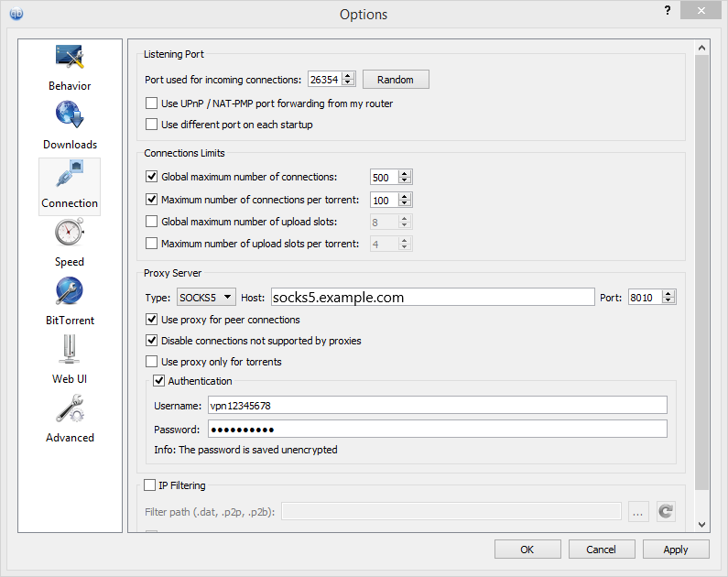
Task: Open the proxy Type SOCKS5 dropdown
Action: [x=206, y=297]
